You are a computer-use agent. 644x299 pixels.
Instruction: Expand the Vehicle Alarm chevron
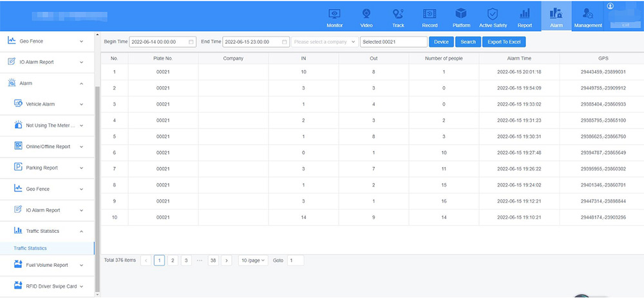(x=81, y=104)
